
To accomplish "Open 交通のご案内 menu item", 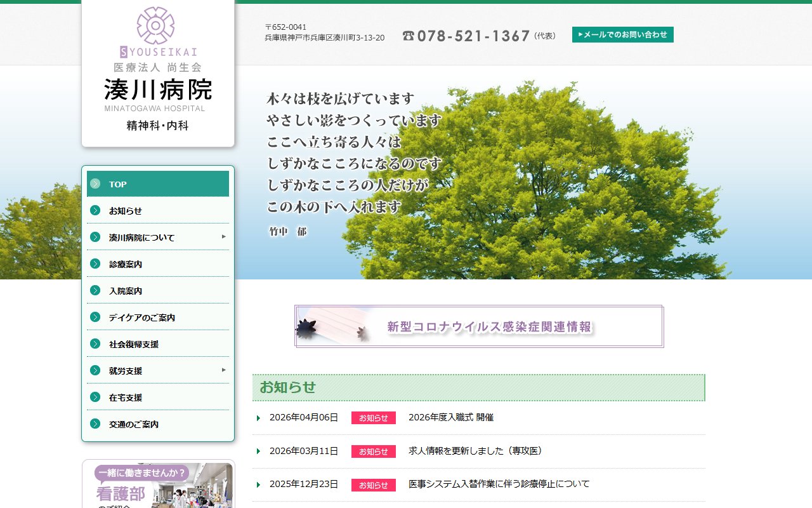I will [158, 424].
